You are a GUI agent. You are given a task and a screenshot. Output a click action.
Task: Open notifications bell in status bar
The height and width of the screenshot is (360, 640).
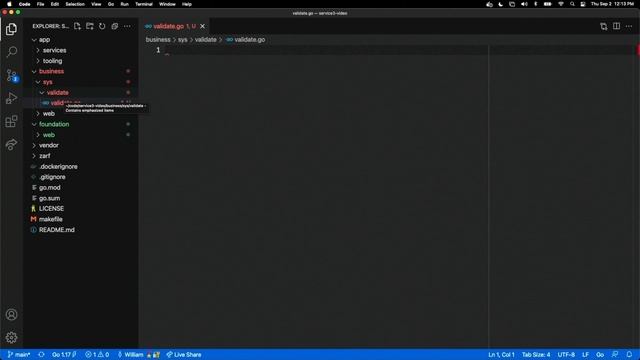click(629, 354)
